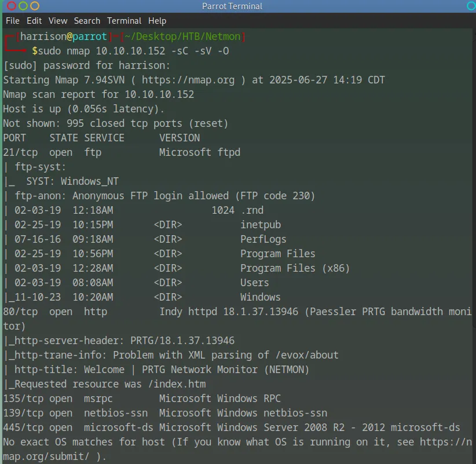Open the Terminal menu
The height and width of the screenshot is (464, 476).
[x=124, y=21]
